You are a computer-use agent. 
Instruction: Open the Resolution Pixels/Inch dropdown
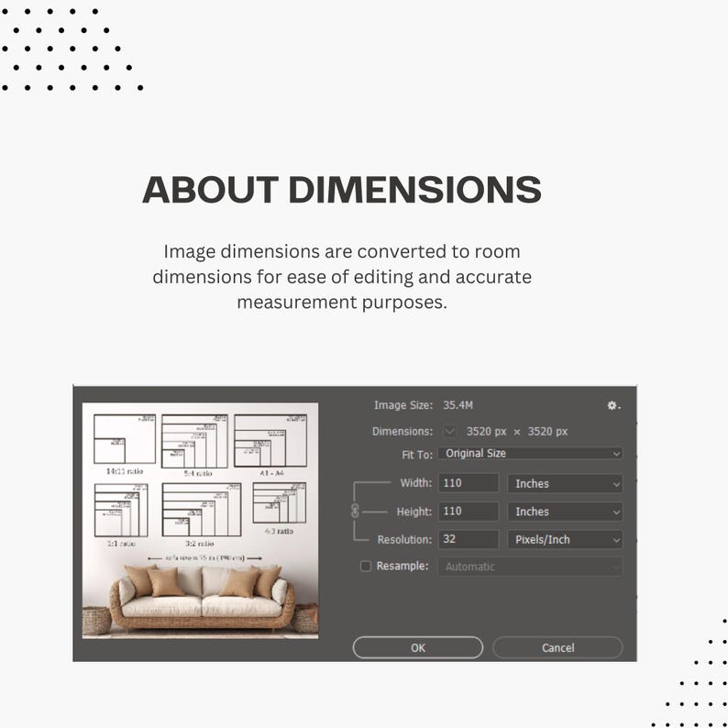coord(565,539)
